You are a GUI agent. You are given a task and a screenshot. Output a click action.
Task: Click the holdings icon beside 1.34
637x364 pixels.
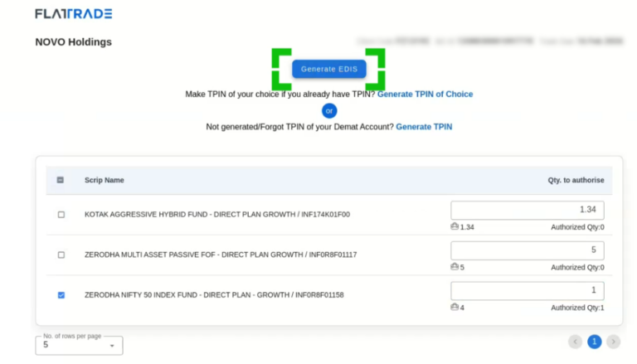point(455,227)
